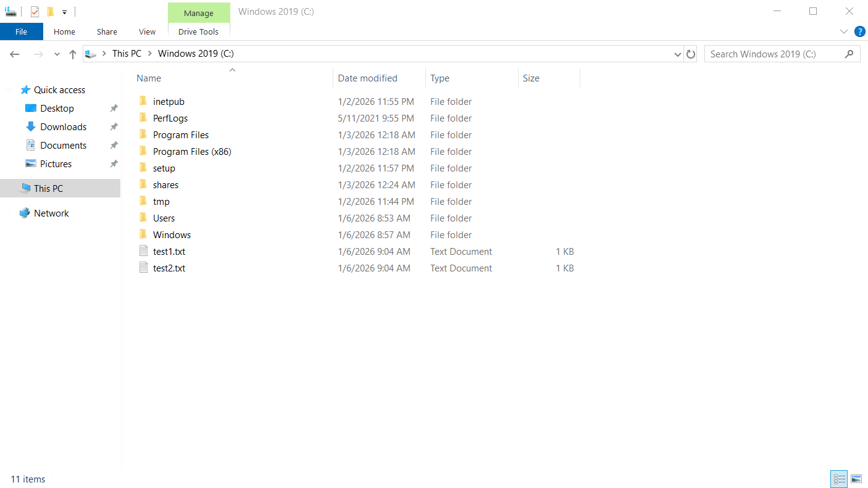Select the shares folder name
Screen dimensions: 868x488
point(165,185)
